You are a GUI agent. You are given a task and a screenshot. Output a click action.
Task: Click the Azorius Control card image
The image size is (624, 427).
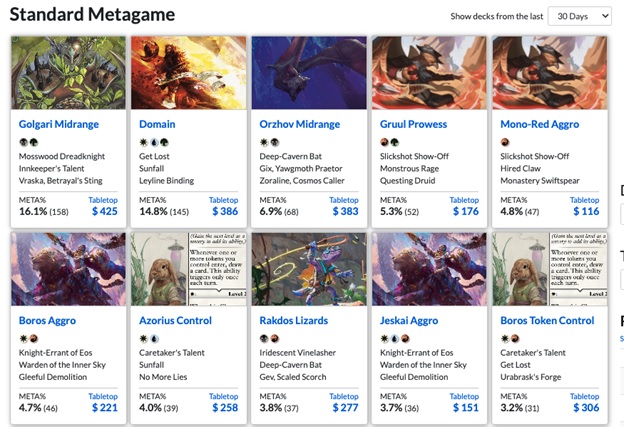tap(188, 268)
